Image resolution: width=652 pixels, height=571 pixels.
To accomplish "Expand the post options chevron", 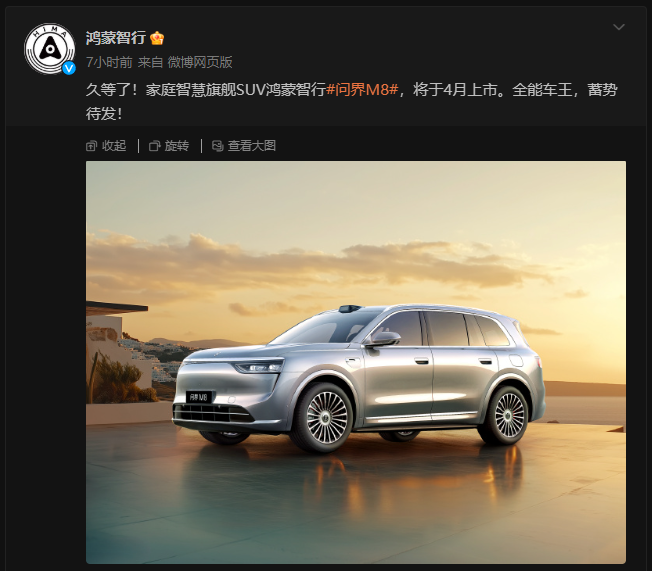I will pyautogui.click(x=619, y=27).
